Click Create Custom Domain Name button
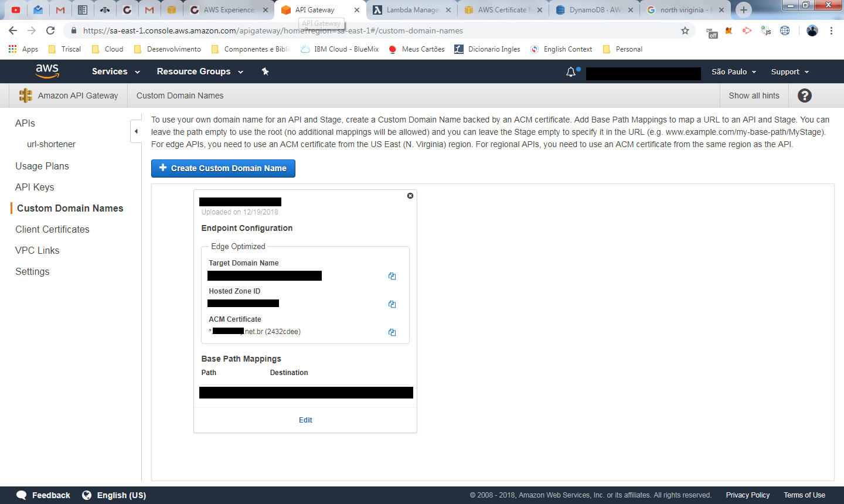Image resolution: width=844 pixels, height=504 pixels. (x=223, y=168)
